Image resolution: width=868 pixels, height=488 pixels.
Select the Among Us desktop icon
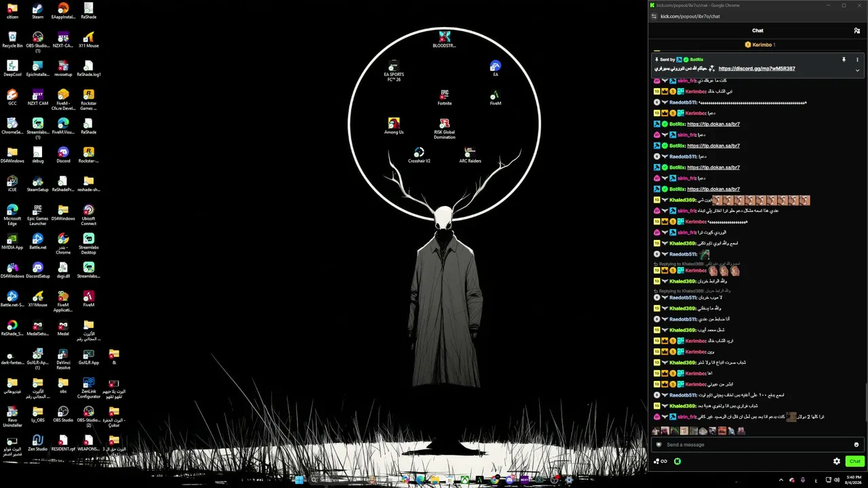point(393,126)
